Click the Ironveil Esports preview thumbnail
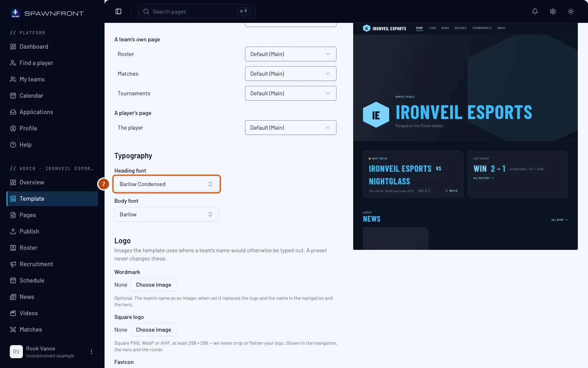This screenshot has width=588, height=368. pos(465,136)
